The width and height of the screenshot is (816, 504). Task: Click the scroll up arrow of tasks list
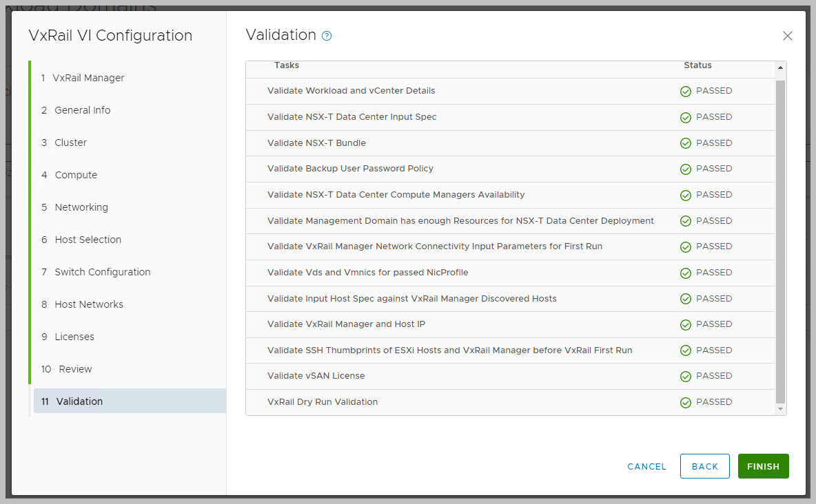(780, 67)
